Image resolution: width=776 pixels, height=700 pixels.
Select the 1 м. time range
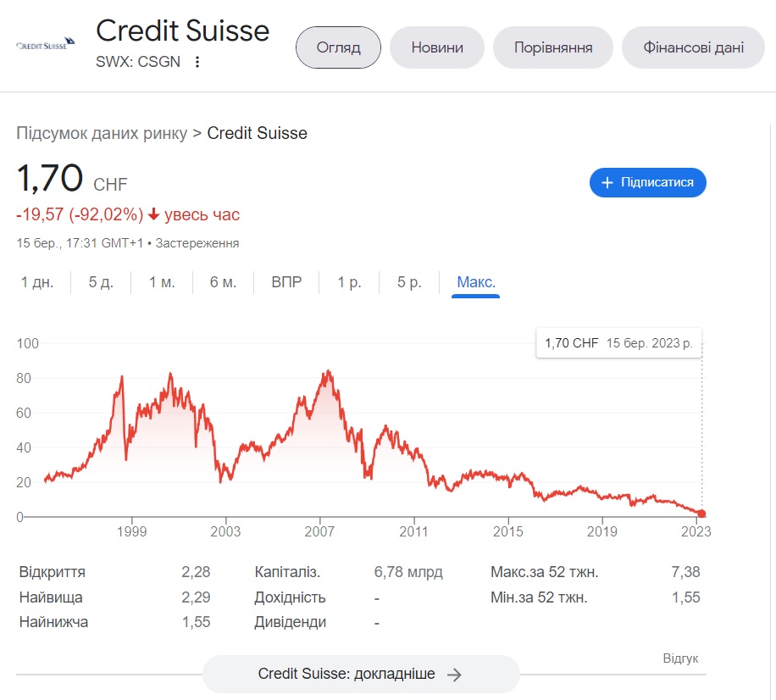pos(162,282)
